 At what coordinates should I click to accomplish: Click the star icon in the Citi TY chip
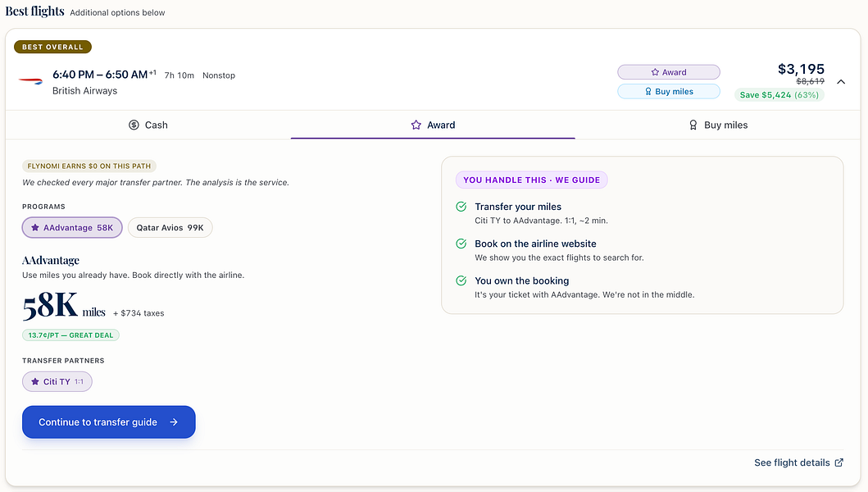tap(35, 382)
